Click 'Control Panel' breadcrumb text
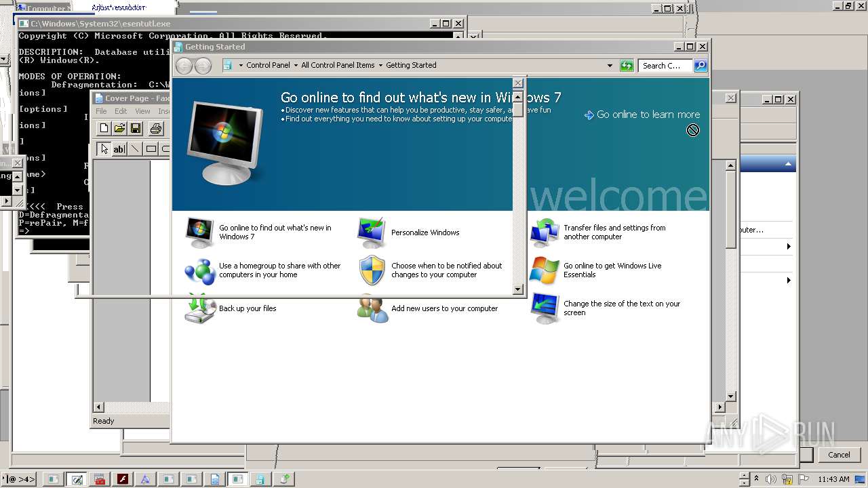Image resolution: width=868 pixels, height=488 pixels. 268,66
